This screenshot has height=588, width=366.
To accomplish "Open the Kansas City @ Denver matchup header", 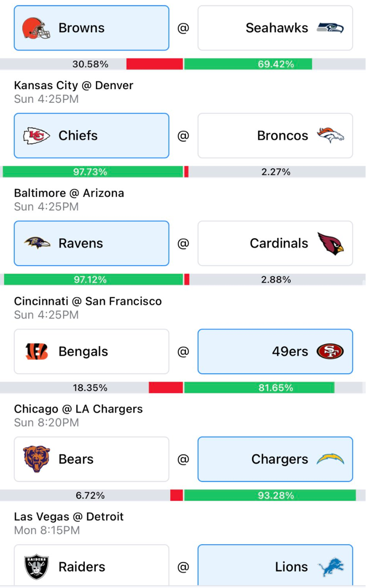I will [x=74, y=85].
